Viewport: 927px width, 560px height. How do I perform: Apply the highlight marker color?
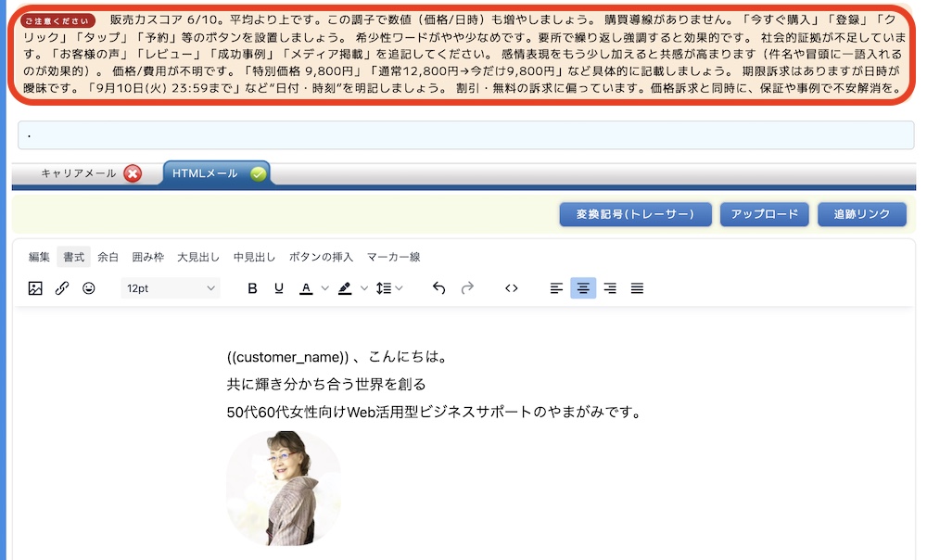coord(345,288)
